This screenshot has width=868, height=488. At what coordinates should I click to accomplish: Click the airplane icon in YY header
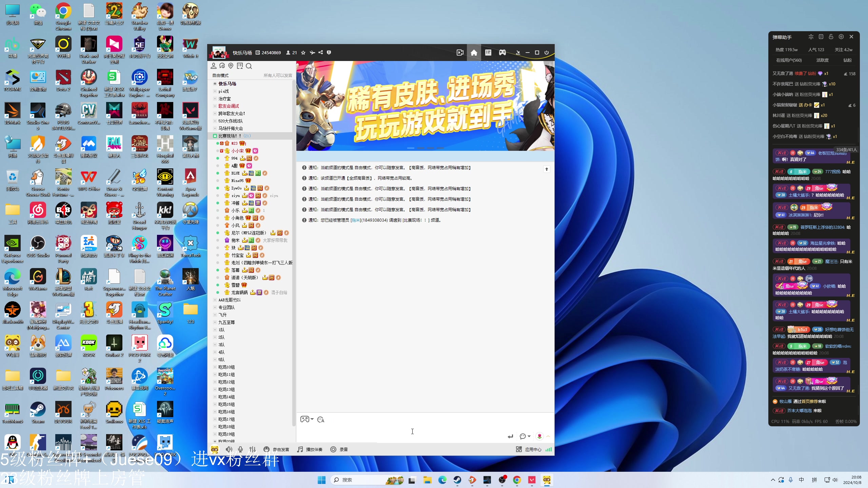coord(312,53)
